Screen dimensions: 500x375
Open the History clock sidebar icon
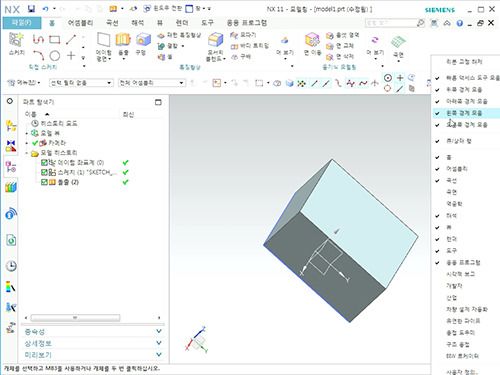(11, 266)
